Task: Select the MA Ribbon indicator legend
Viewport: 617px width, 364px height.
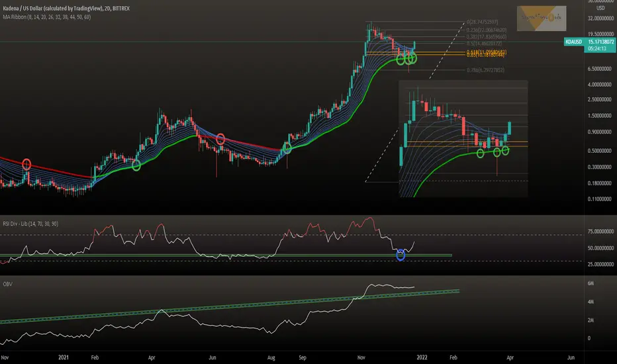Action: 46,17
